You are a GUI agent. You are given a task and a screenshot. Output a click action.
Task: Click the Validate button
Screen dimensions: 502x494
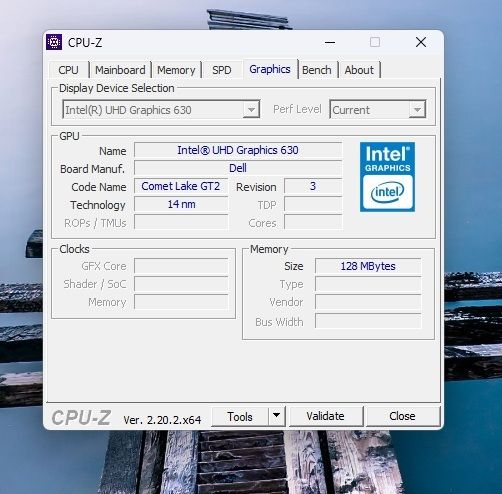point(326,416)
